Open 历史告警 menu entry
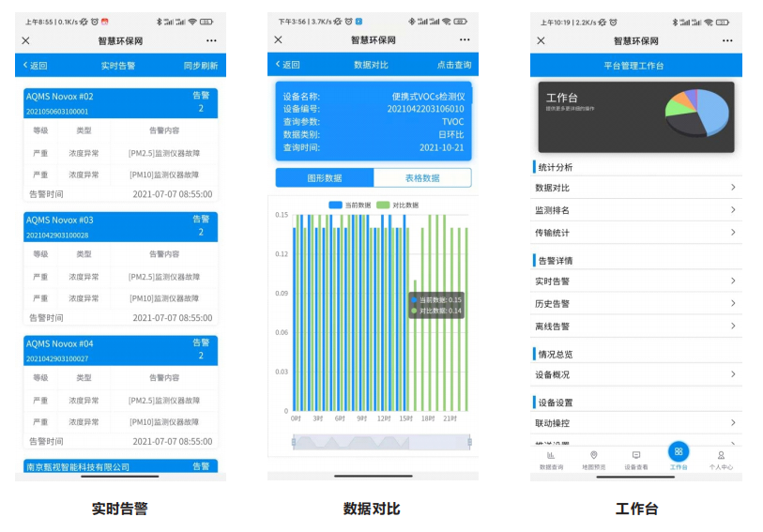763x532 pixels. (x=636, y=304)
